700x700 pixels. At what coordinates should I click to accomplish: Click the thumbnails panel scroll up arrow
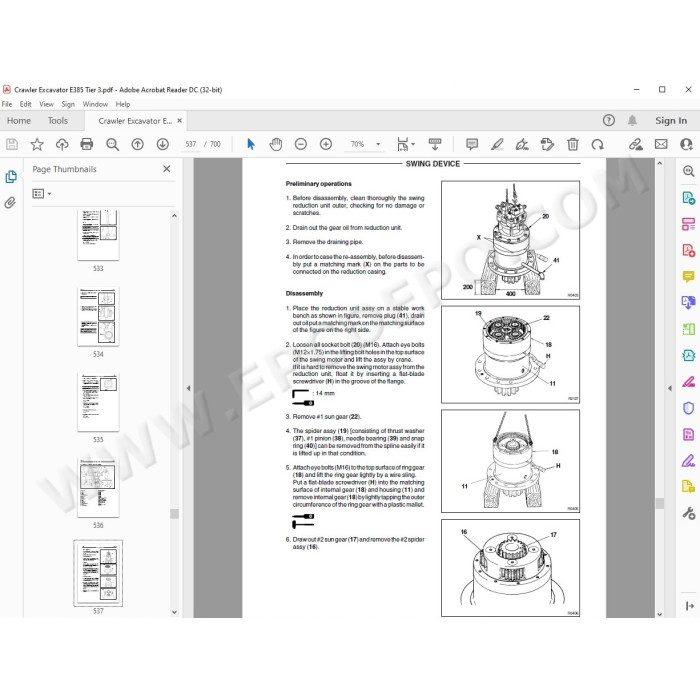tap(175, 216)
